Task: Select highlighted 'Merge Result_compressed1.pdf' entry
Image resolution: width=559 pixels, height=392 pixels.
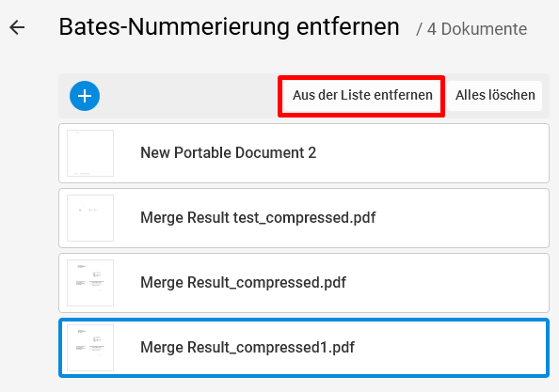Action: [304, 348]
